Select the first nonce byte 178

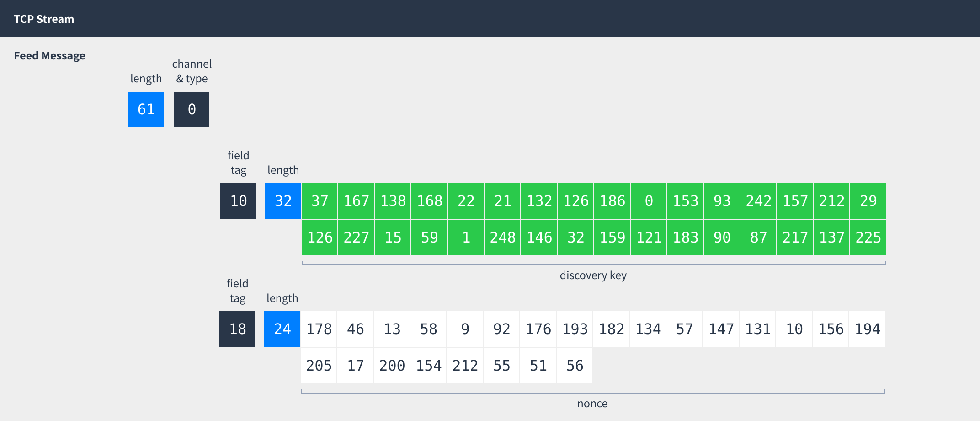point(319,329)
